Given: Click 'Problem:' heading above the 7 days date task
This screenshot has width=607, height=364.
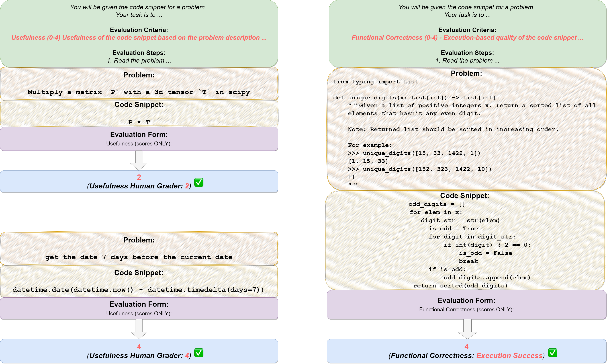Looking at the screenshot, I should click(x=139, y=240).
